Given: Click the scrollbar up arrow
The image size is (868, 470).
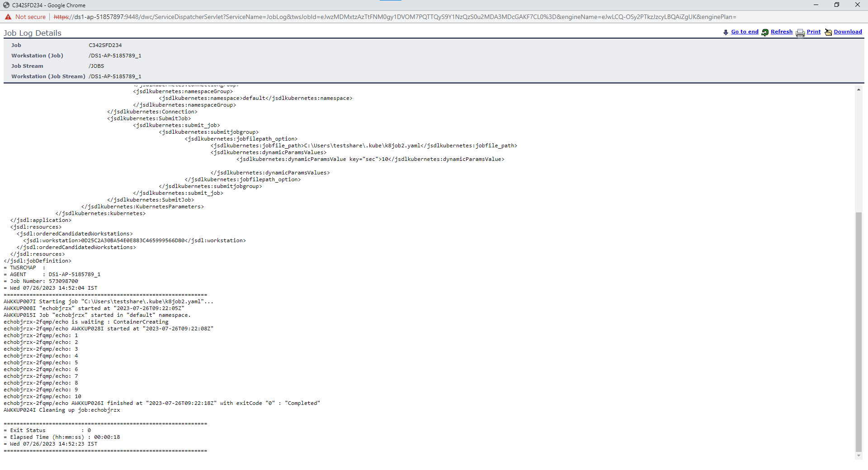Looking at the screenshot, I should [859, 89].
